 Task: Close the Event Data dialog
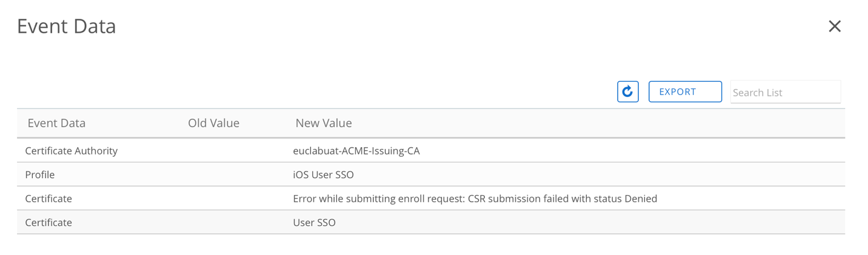coord(835,26)
